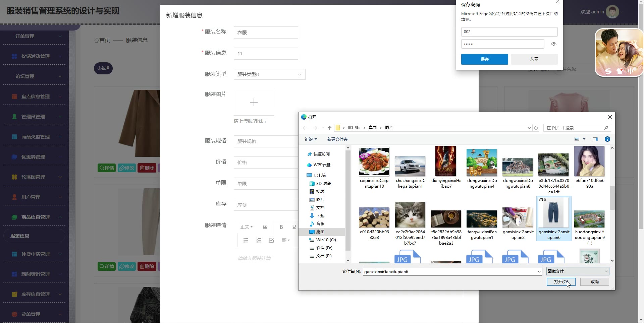
Task: Click the 保存 button to save password
Action: click(x=484, y=59)
